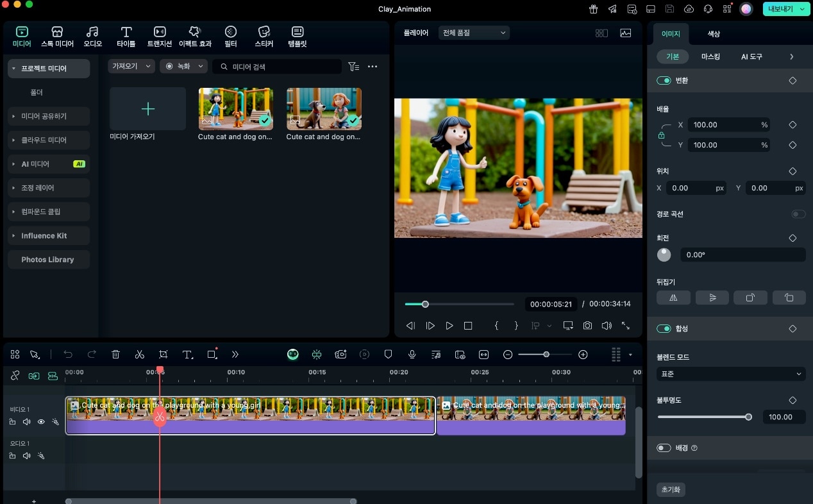This screenshot has height=504, width=813.
Task: Go to the 이펙트 효과 tab
Action: coord(195,37)
